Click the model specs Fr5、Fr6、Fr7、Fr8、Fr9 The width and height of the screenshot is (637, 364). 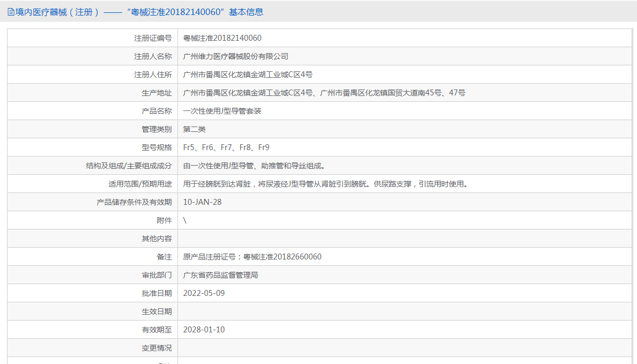coord(226,147)
